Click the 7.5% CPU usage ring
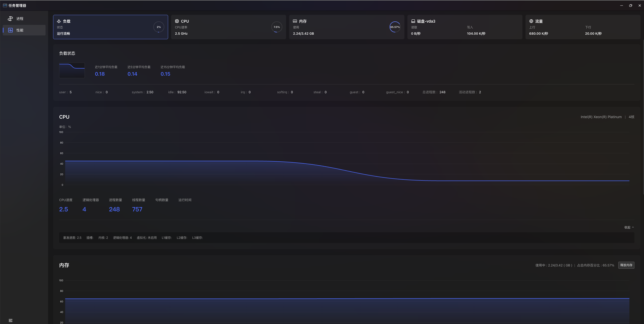Viewport: 644px width, 324px height. (277, 27)
